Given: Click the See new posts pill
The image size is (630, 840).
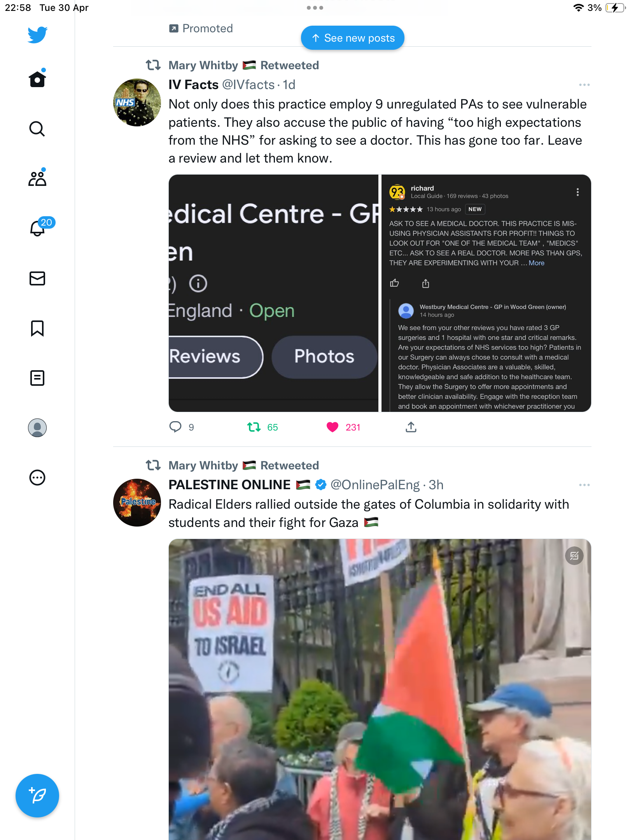Looking at the screenshot, I should point(353,38).
